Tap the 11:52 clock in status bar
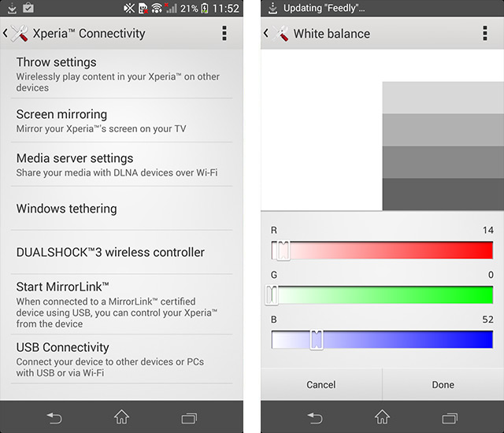Screen dimensions: 504x433 [x=226, y=9]
